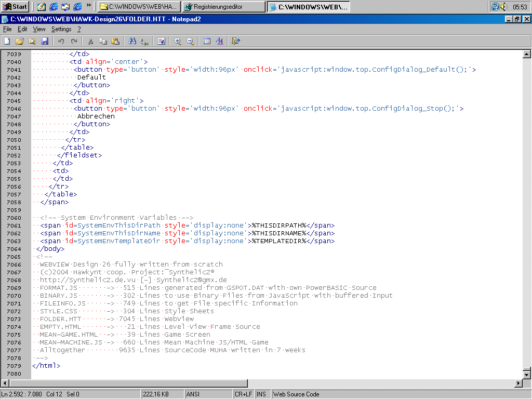Click the Zoom in magnifier icon

(178, 42)
